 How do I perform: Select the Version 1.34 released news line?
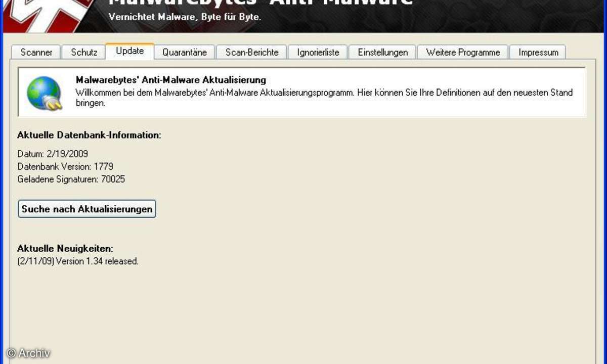[x=78, y=261]
